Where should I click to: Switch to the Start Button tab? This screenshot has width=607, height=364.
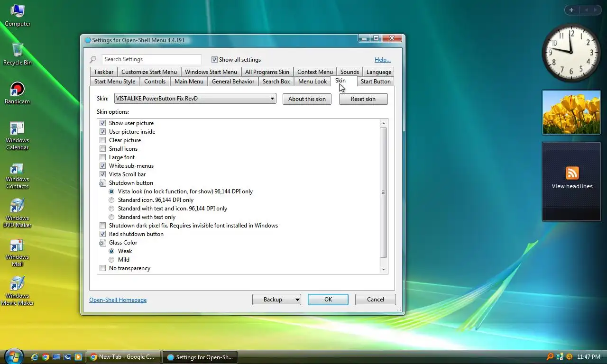click(x=376, y=82)
